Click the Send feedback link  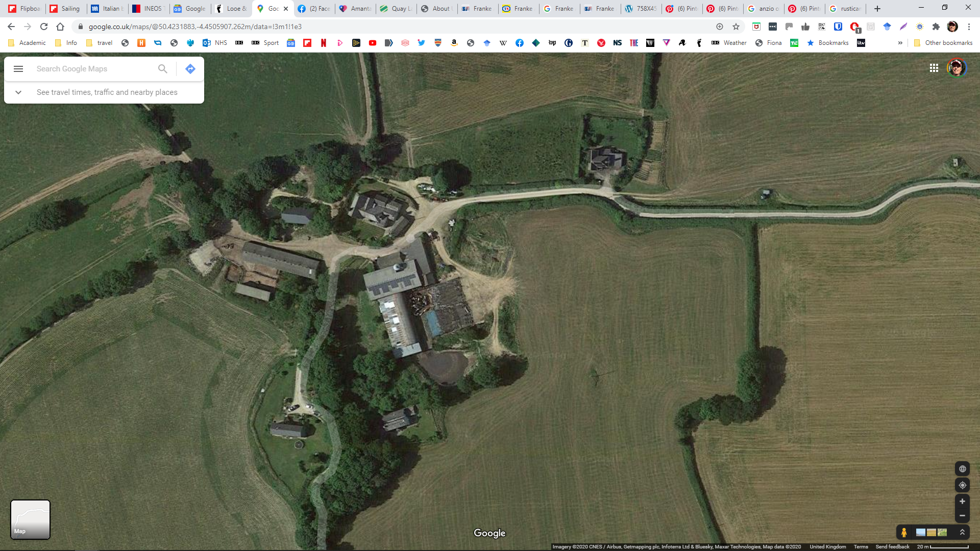pyautogui.click(x=892, y=547)
